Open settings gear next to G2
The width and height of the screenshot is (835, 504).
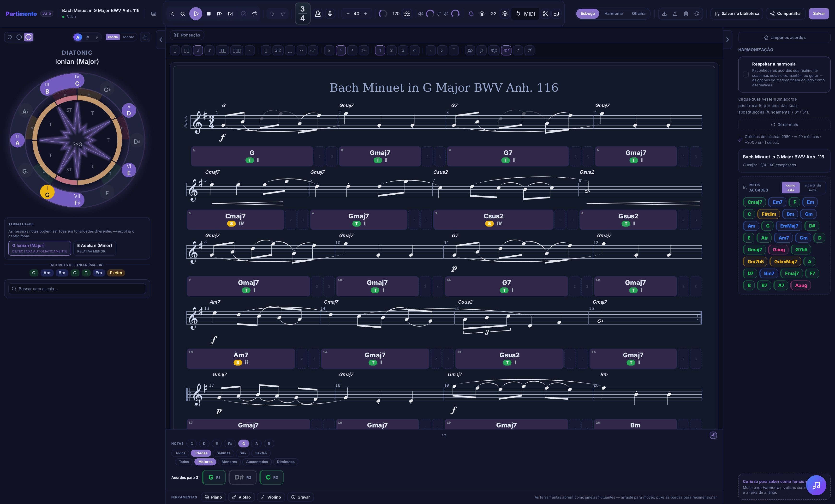505,13
